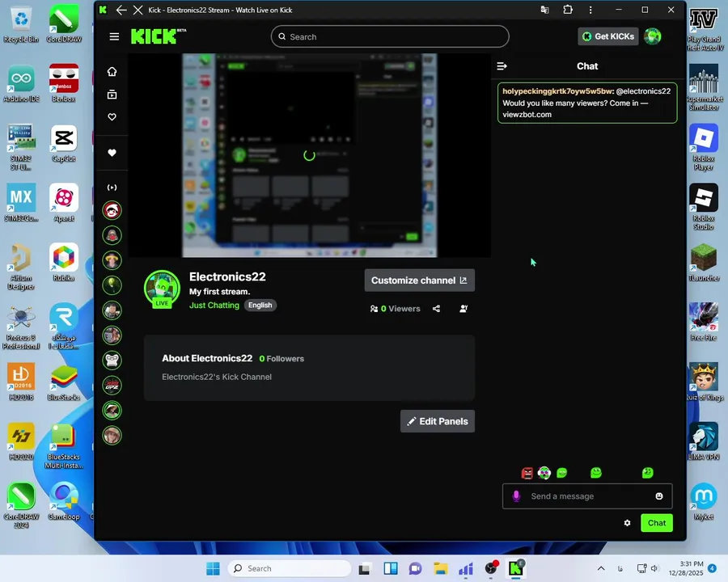Click Kick app icon on taskbar
This screenshot has height=582, width=728.
coord(516,568)
